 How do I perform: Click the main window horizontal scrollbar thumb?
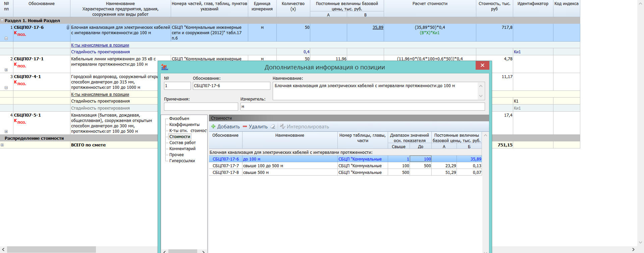point(51,250)
